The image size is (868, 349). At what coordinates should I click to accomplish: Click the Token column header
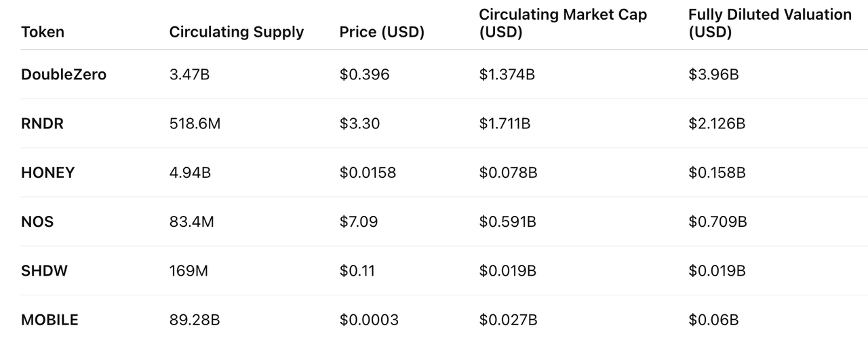coord(42,32)
